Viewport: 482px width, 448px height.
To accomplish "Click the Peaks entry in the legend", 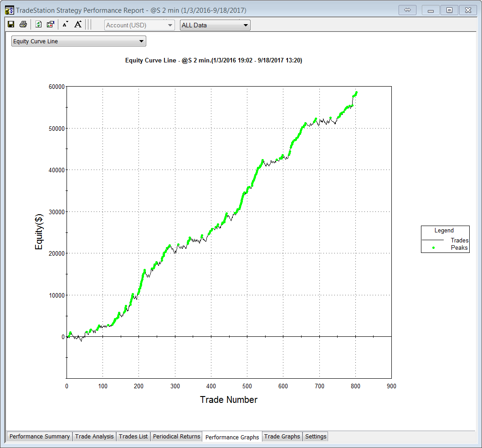I will tap(459, 247).
